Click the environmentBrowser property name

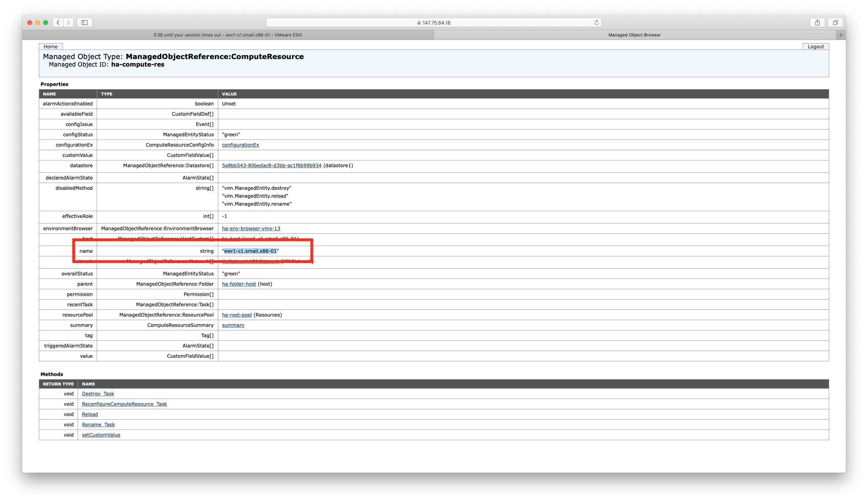click(x=68, y=229)
